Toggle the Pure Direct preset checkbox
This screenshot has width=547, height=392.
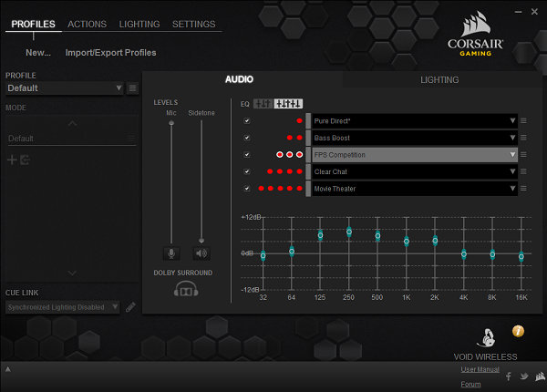pyautogui.click(x=247, y=120)
